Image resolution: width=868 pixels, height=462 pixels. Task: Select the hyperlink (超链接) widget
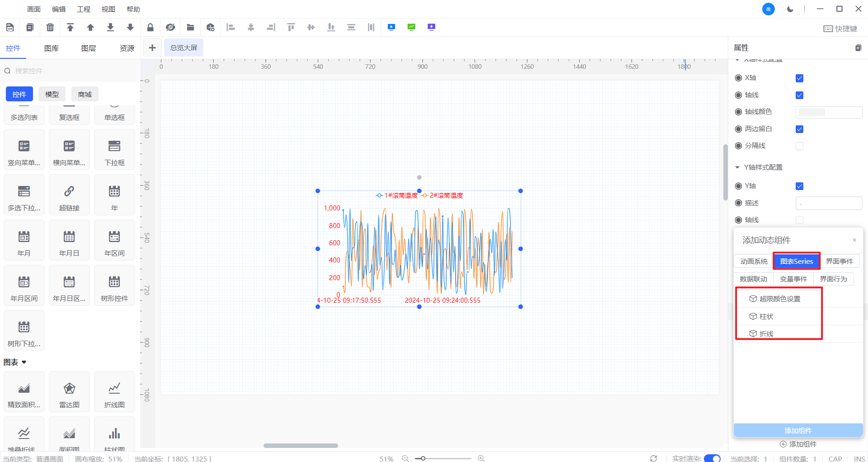pyautogui.click(x=69, y=195)
